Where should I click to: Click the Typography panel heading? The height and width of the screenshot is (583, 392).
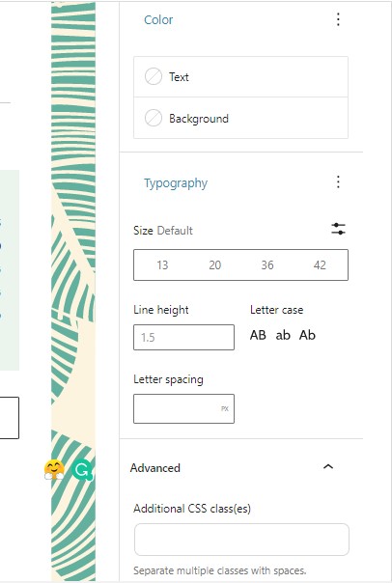point(176,183)
